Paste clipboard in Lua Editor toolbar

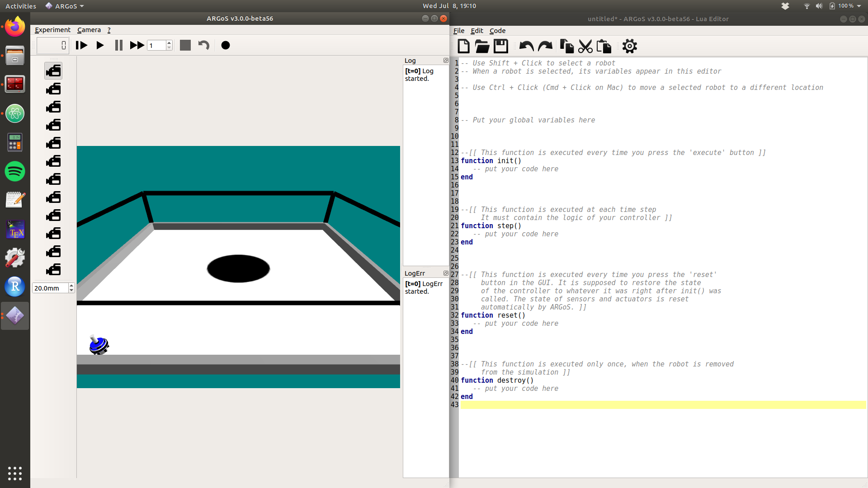click(x=604, y=46)
